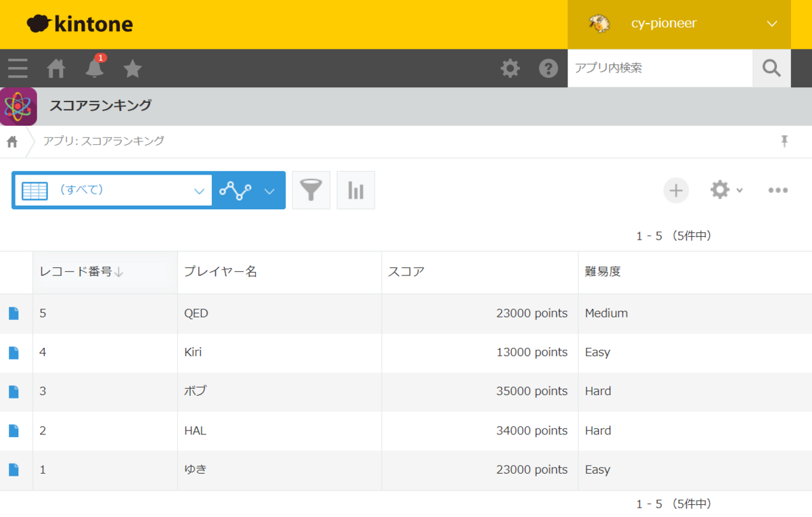Focus the アプリ内検索 search field

660,68
